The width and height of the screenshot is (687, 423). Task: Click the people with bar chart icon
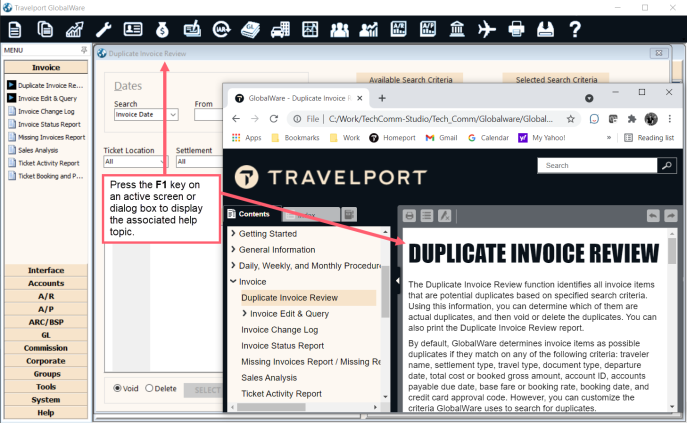pyautogui.click(x=368, y=29)
